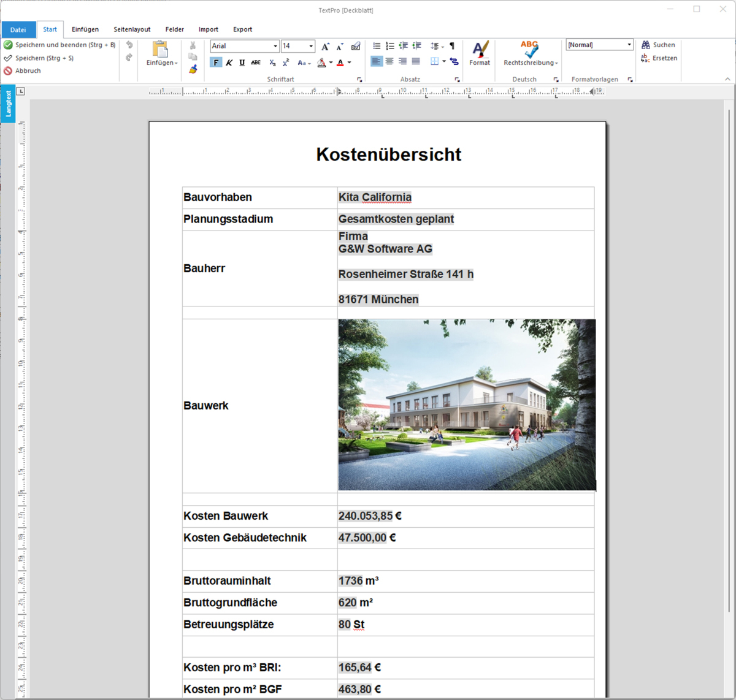Viewport: 736px width, 700px height.
Task: Increase font size with grow icon
Action: pyautogui.click(x=326, y=46)
